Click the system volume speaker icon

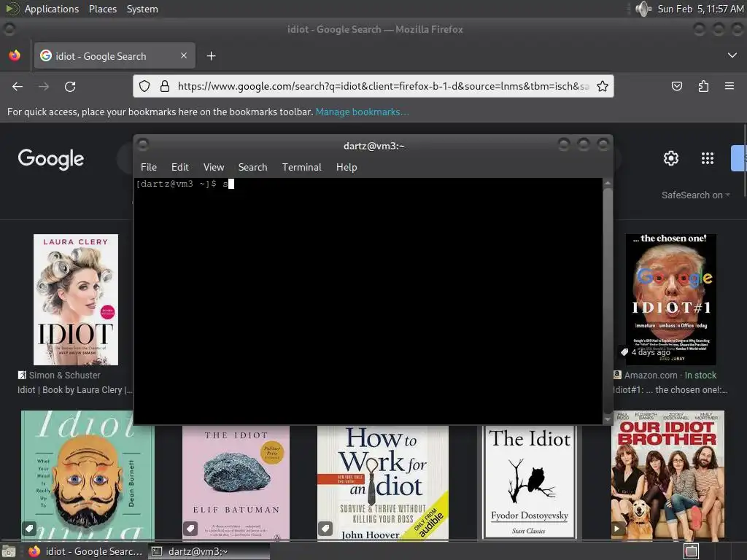point(643,9)
